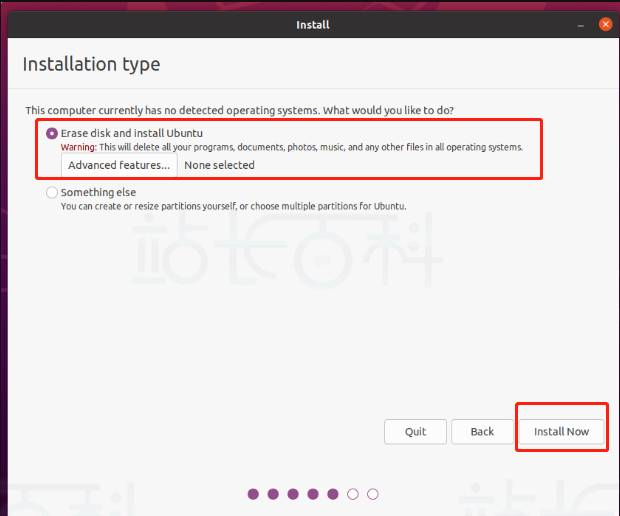Screen dimensions: 620x516
Task: Click the Install Now button
Action: tap(561, 431)
